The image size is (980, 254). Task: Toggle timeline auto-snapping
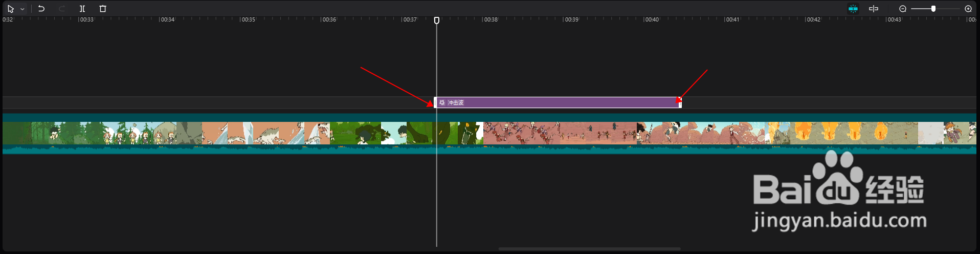853,9
